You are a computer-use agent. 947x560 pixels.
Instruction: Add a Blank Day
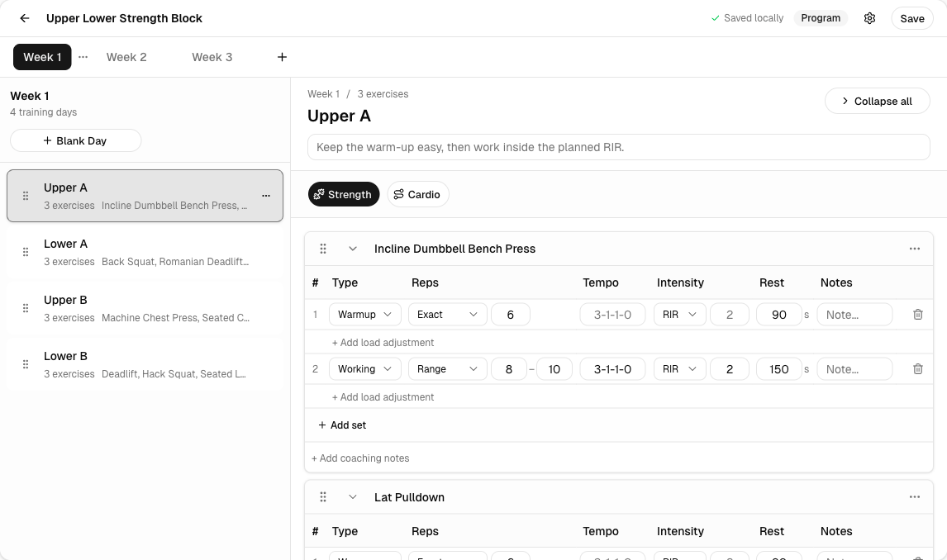(75, 140)
